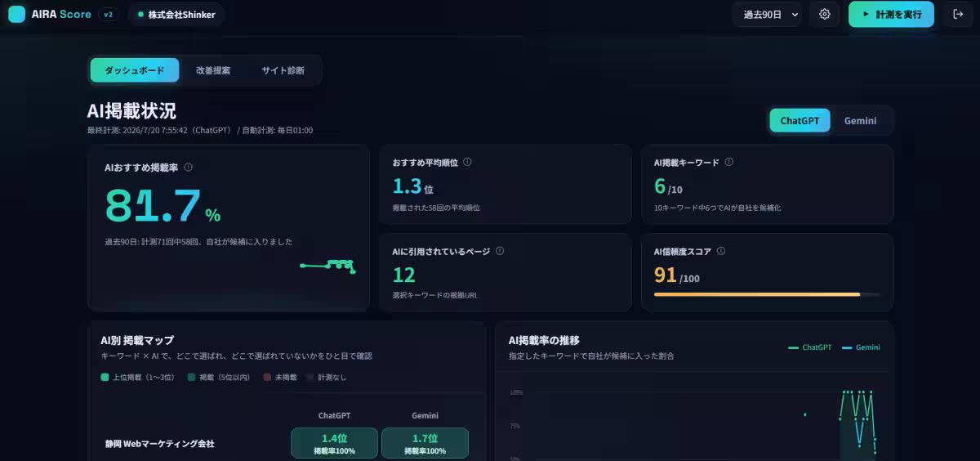The image size is (980, 461).
Task: Click the ChatGPT 1.4位 map cell
Action: 334,443
